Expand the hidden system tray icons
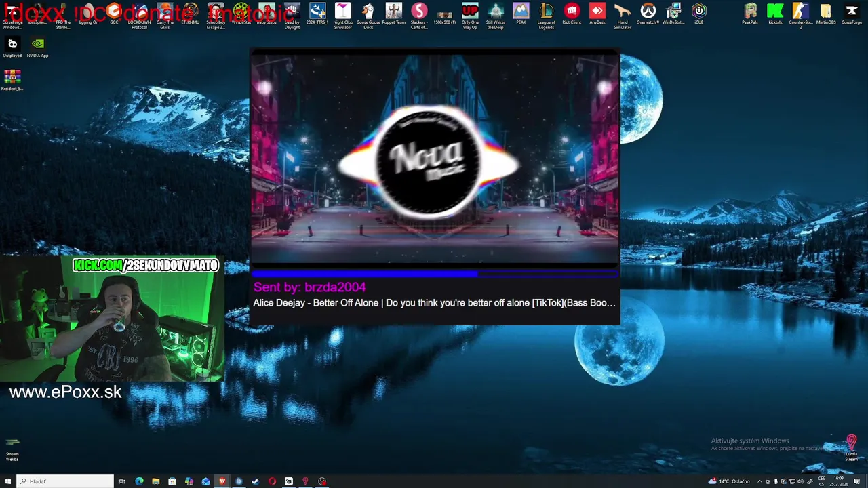Viewport: 868px width, 488px height. [759, 481]
